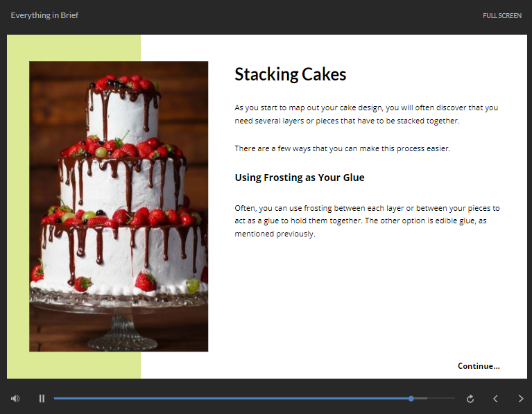This screenshot has height=414, width=532.
Task: Click the tiered strawberry cake image
Action: 119,207
